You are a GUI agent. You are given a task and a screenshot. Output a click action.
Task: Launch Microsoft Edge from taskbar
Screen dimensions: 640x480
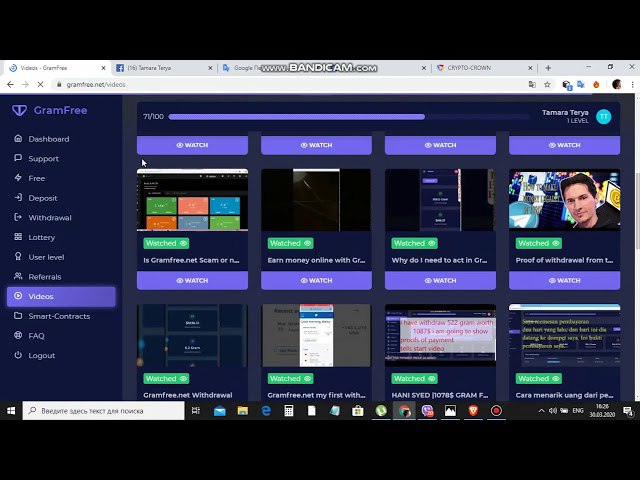[266, 411]
